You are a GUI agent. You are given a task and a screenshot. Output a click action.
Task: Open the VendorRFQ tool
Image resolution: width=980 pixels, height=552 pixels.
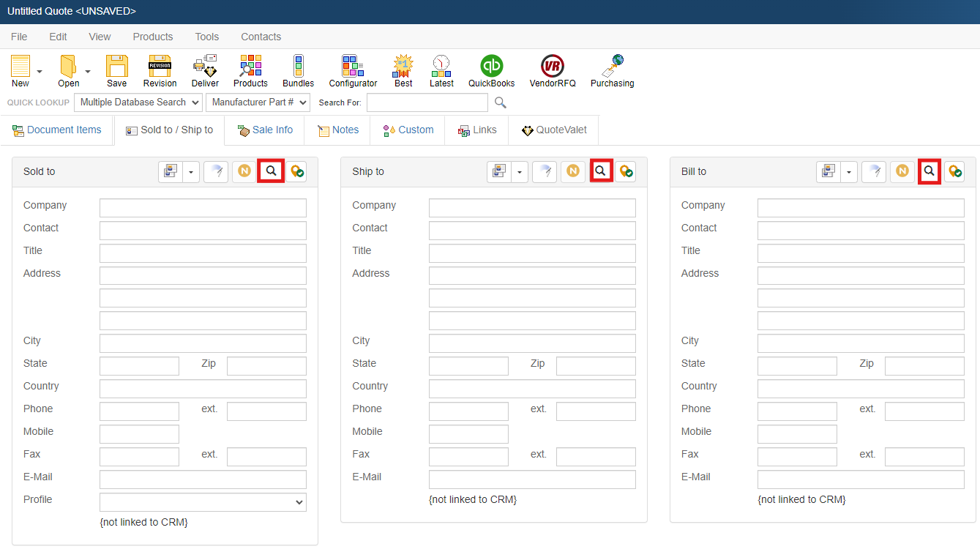[553, 70]
